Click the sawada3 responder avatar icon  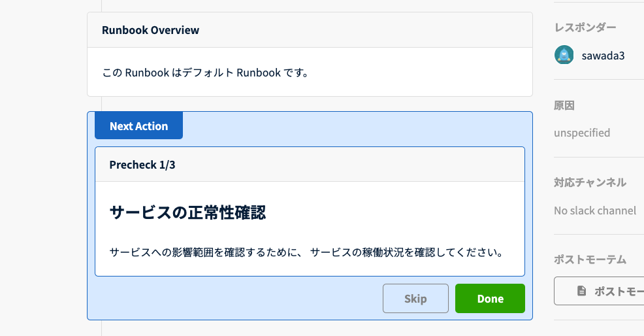[x=564, y=55]
